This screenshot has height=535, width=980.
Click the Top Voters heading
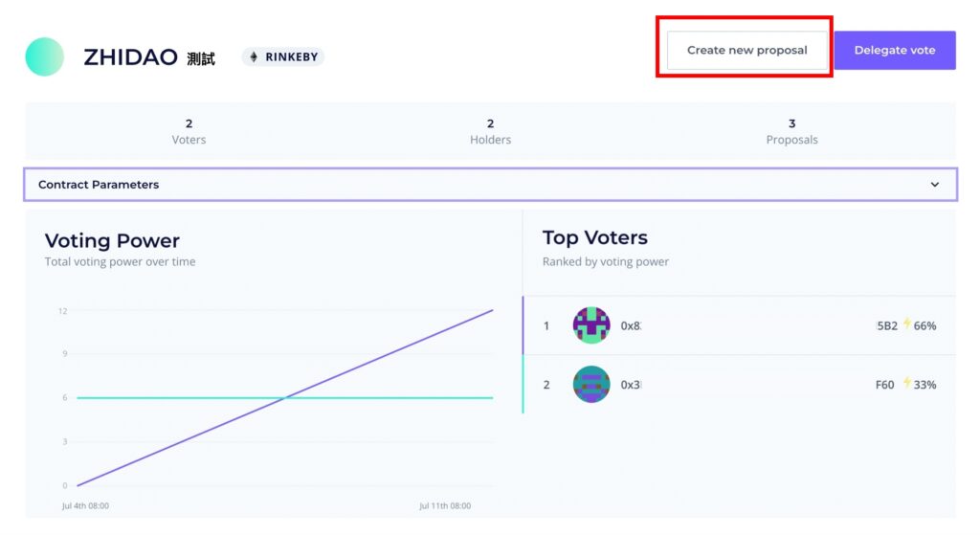click(x=594, y=237)
